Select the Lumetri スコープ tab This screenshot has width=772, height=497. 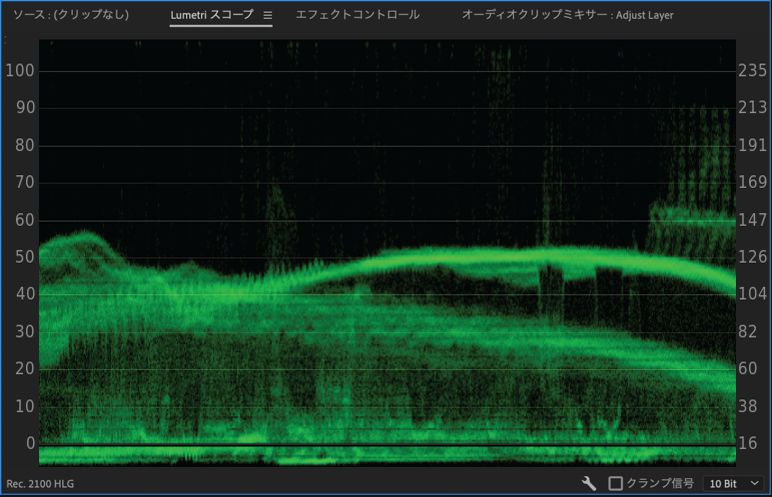212,15
